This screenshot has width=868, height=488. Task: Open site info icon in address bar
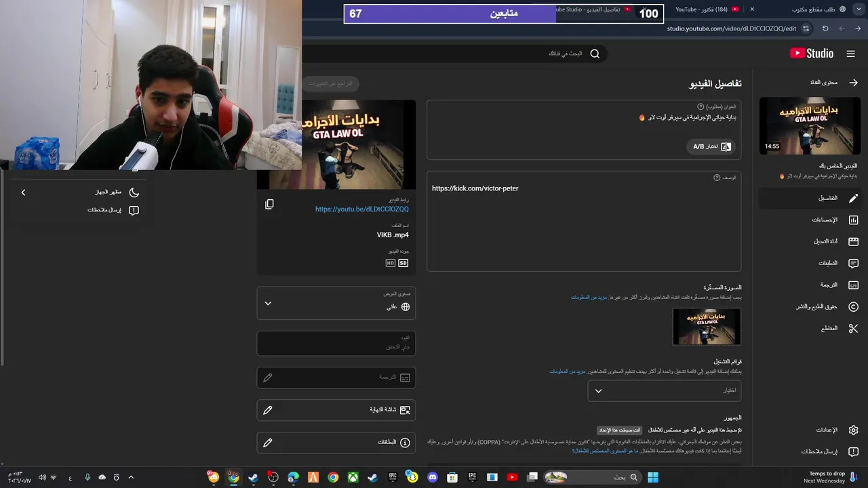[806, 28]
